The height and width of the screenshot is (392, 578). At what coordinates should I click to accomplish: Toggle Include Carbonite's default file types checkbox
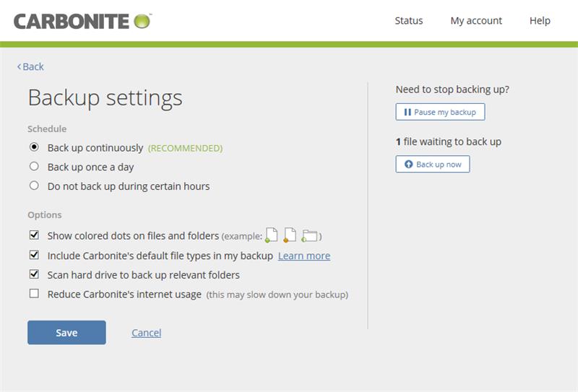pyautogui.click(x=34, y=255)
